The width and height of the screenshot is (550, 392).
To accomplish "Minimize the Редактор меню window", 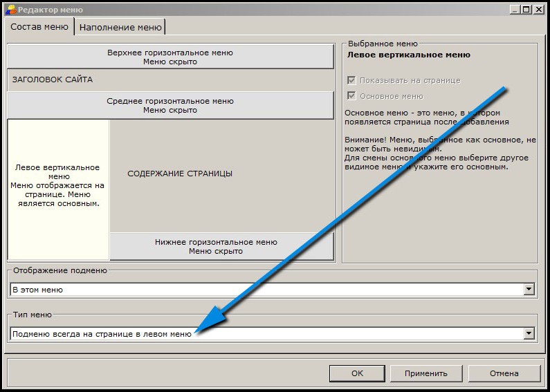I will pos(515,10).
